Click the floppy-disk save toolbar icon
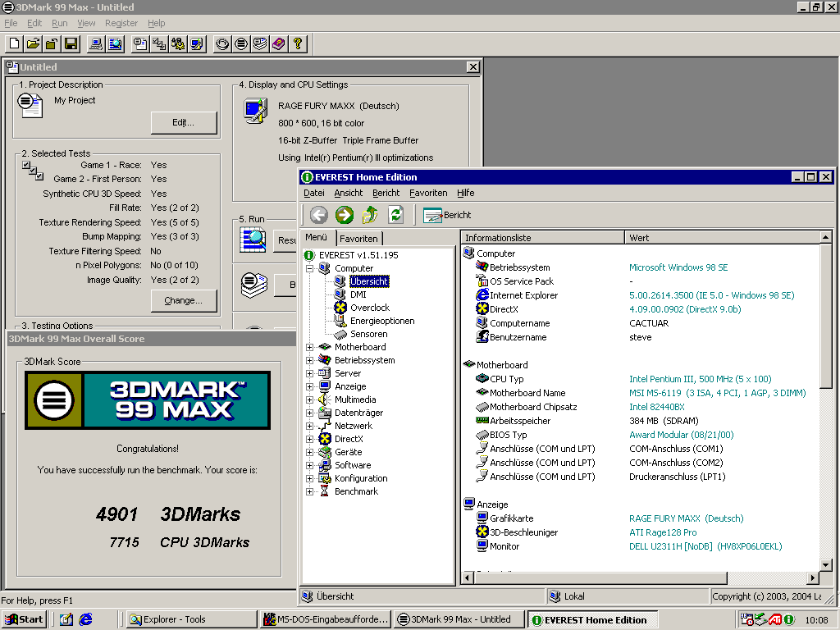Image resolution: width=840 pixels, height=630 pixels. point(71,44)
